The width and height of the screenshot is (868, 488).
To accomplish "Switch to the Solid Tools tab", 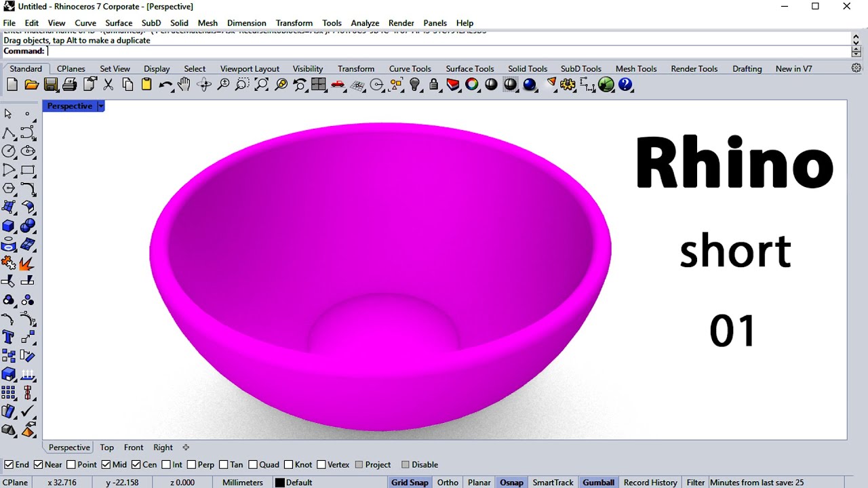I will pos(527,68).
